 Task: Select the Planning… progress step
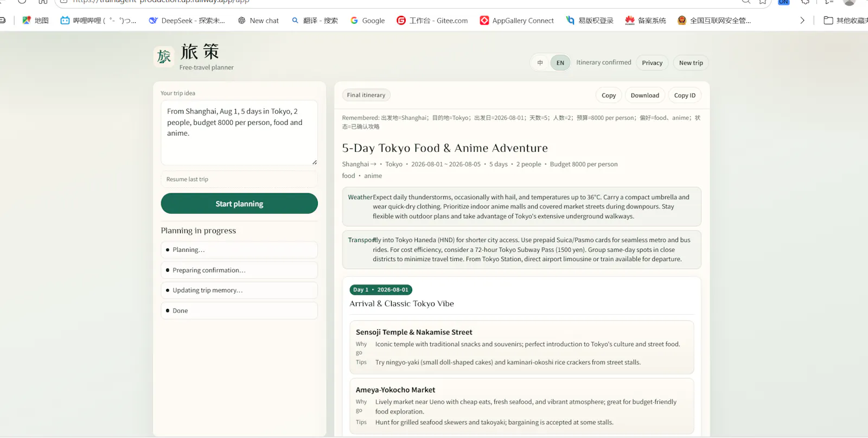(239, 250)
